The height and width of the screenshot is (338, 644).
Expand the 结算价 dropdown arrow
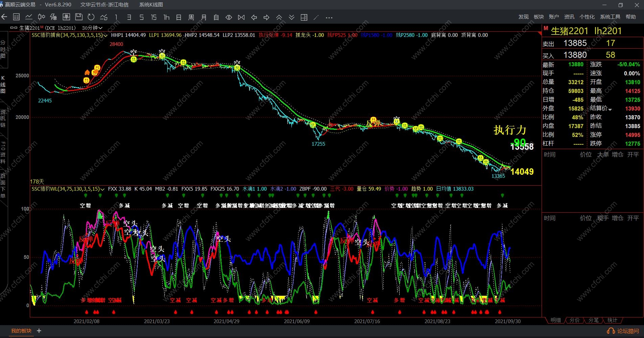610,109
